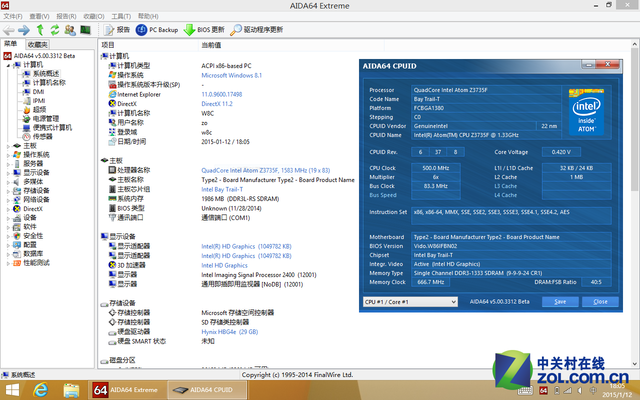This screenshot has height=400, width=640.
Task: Open the QuadCore Intel Atom Z3735F link
Action: pos(265,171)
